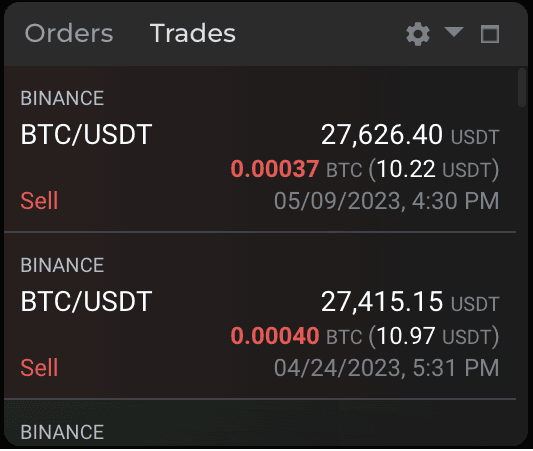533x451 pixels.
Task: Switch to the Orders tab
Action: (69, 33)
